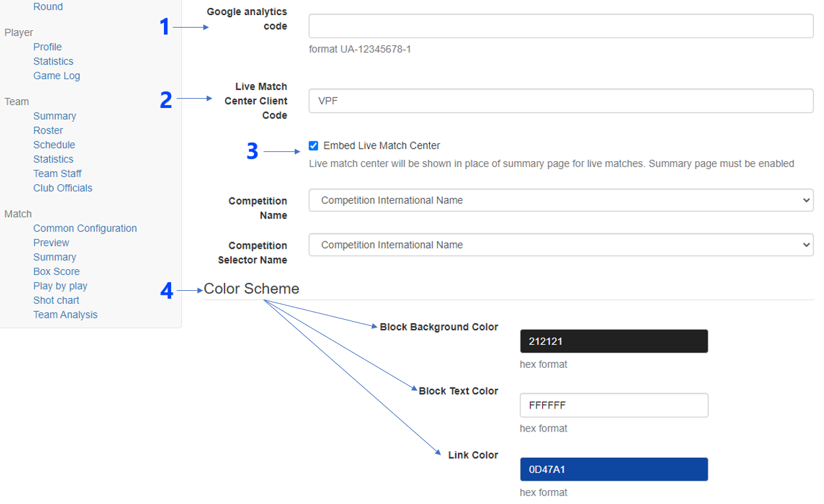Open Player Profile link
This screenshot has width=824, height=504.
(47, 47)
